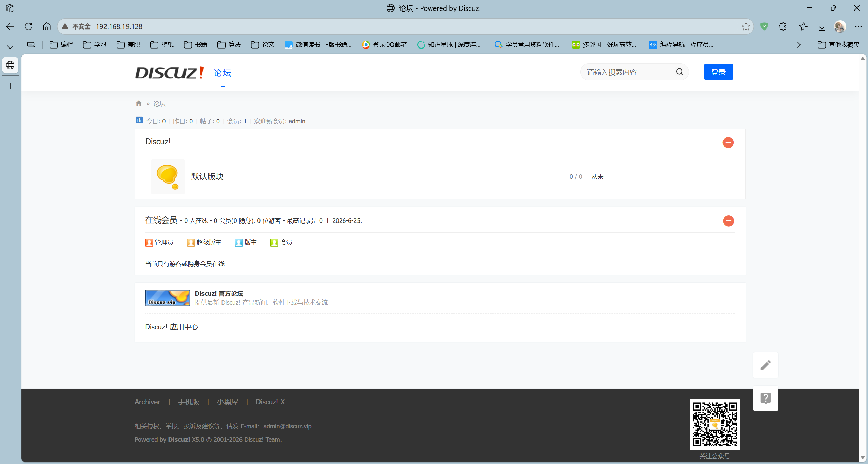
Task: Open the browser extensions puzzle icon
Action: (x=783, y=26)
